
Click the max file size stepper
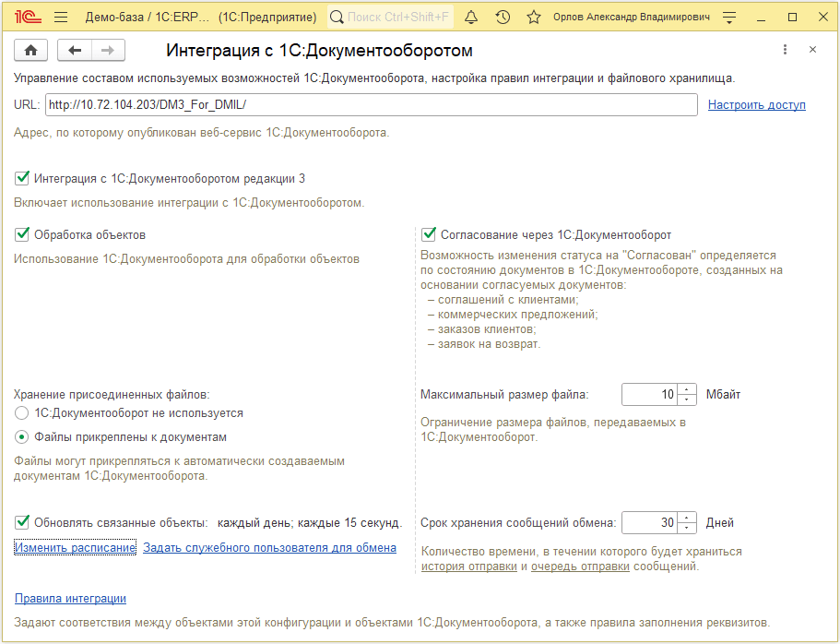click(687, 395)
